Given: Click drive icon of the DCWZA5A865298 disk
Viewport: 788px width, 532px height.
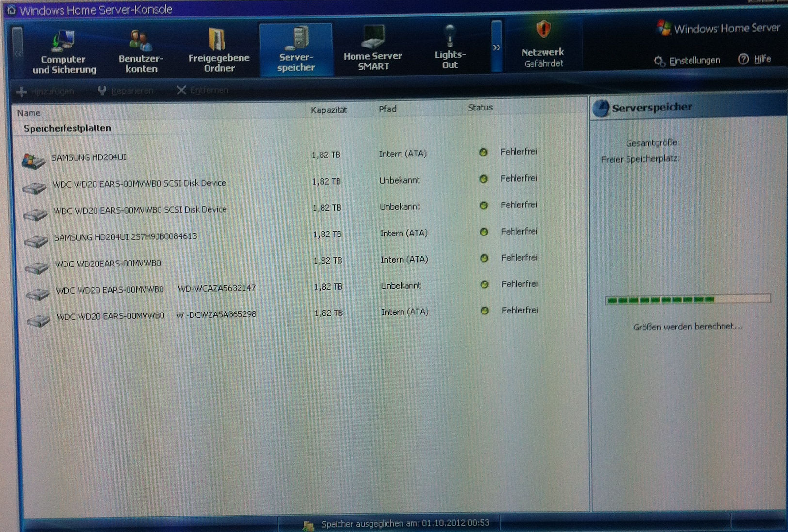Looking at the screenshot, I should point(39,321).
